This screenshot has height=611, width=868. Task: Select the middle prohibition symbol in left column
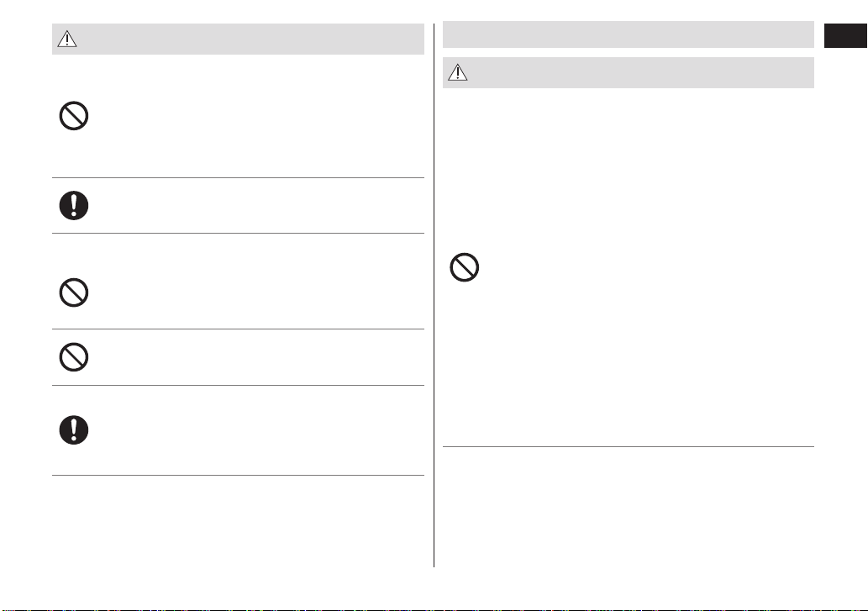74,292
